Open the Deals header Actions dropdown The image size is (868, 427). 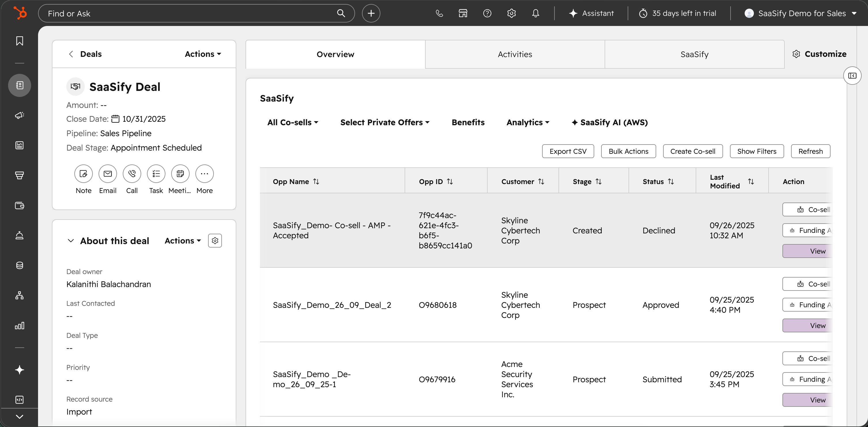point(203,54)
